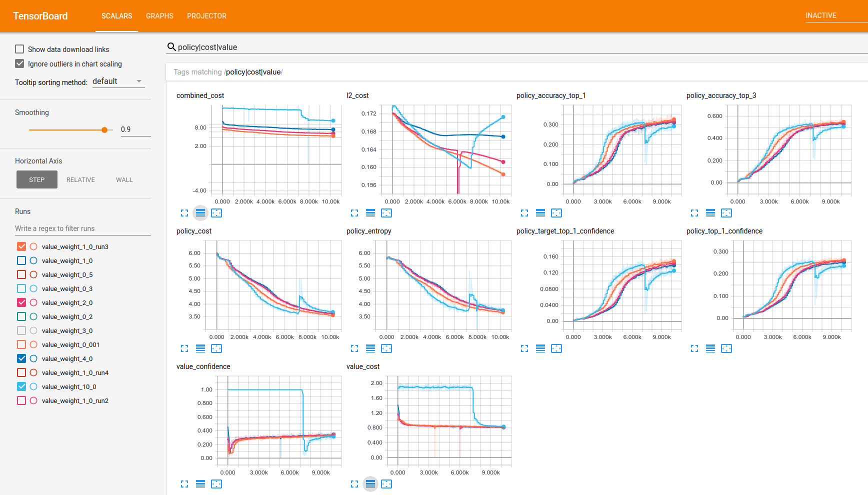Switch to the GRAPHS tab
Screen dimensions: 868x495
(x=159, y=16)
